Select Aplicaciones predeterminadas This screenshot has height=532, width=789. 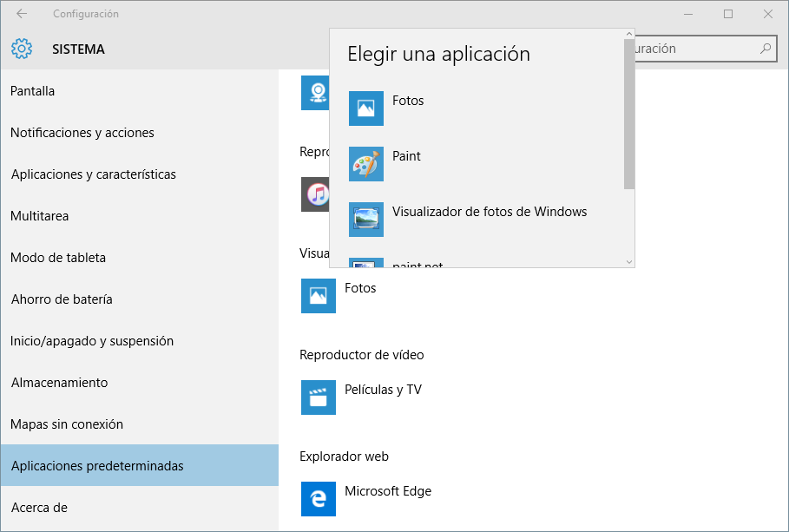[x=140, y=465]
